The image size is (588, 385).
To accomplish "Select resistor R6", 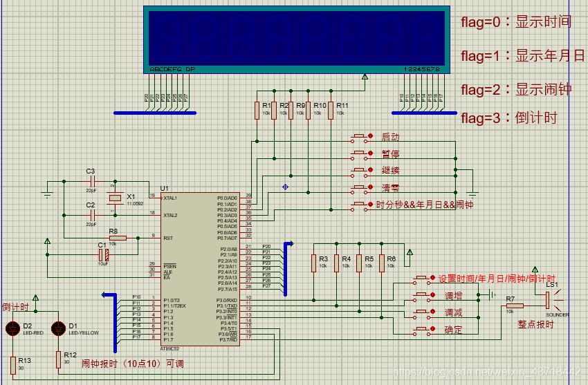I will (x=382, y=263).
